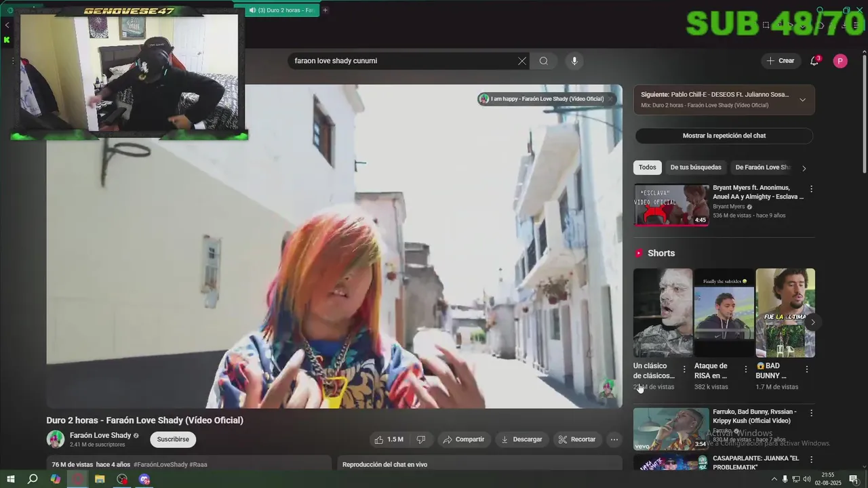The image size is (868, 488).
Task: Show next Shorts with carousel arrow
Action: click(x=812, y=322)
